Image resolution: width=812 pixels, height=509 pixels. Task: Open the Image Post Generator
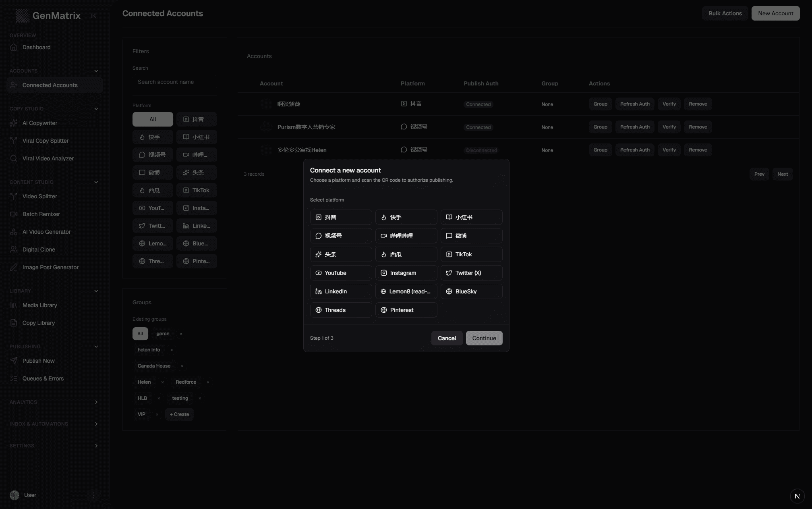(x=50, y=267)
